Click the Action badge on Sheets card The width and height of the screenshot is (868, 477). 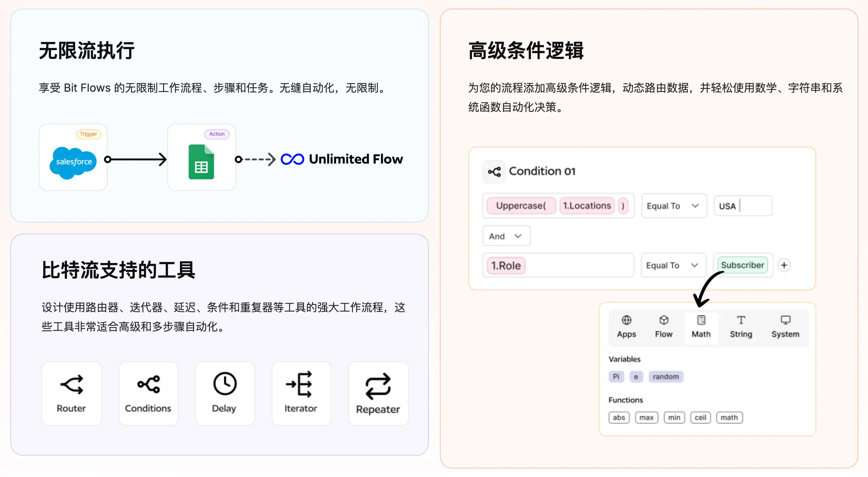[217, 134]
